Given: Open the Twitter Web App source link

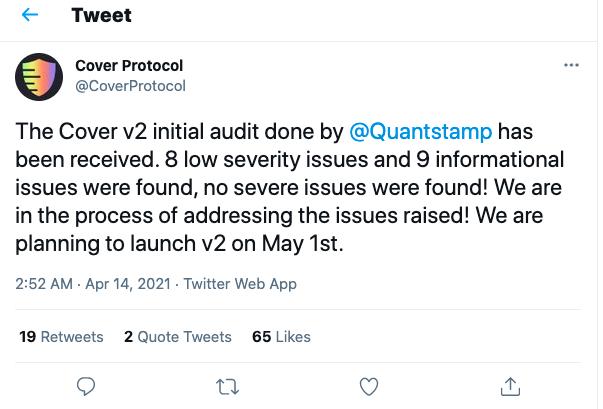Looking at the screenshot, I should (240, 284).
